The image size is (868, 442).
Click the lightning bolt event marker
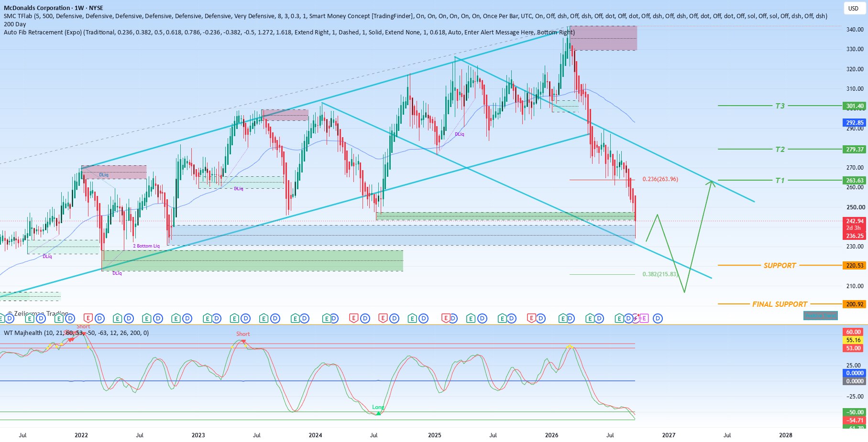coord(636,318)
